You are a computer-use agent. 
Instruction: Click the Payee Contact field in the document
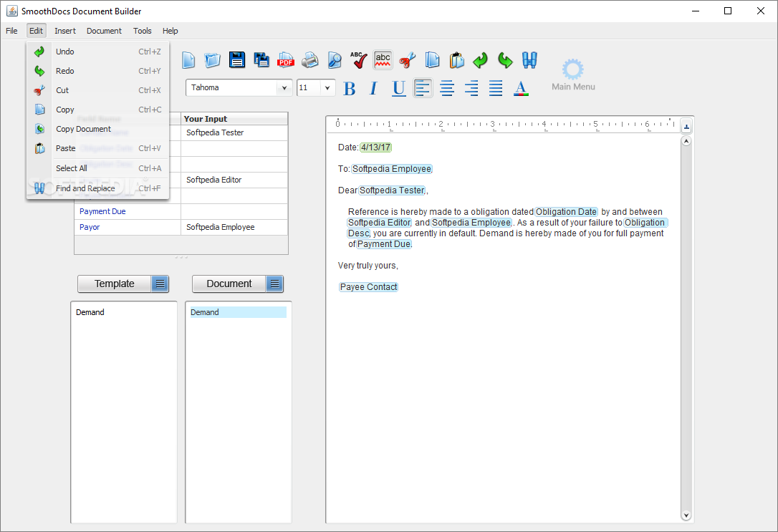coord(368,287)
